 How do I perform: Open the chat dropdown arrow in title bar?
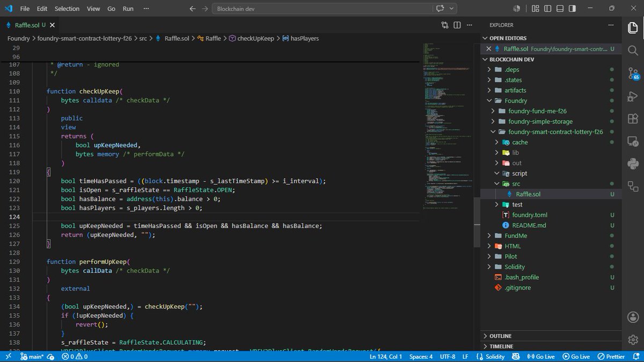pos(452,9)
